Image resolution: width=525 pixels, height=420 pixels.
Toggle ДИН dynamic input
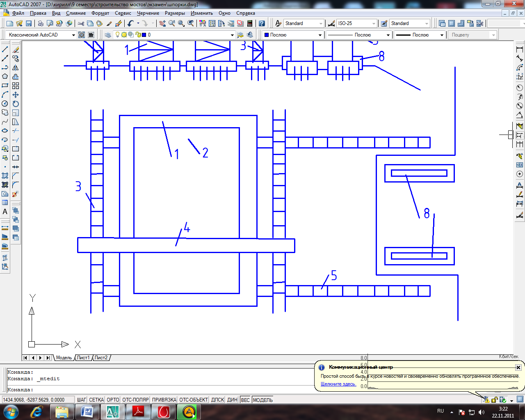click(x=233, y=400)
